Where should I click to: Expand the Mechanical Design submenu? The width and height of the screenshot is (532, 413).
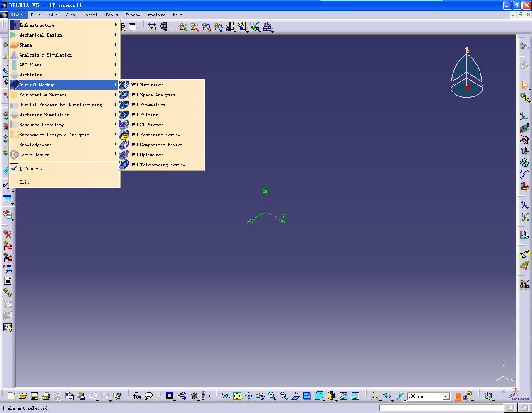pyautogui.click(x=64, y=35)
